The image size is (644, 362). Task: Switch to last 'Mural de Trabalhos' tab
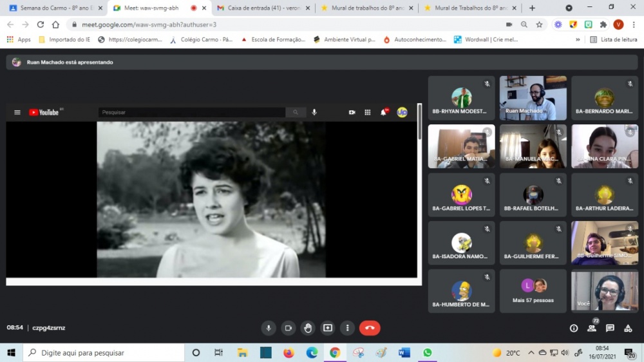click(471, 8)
